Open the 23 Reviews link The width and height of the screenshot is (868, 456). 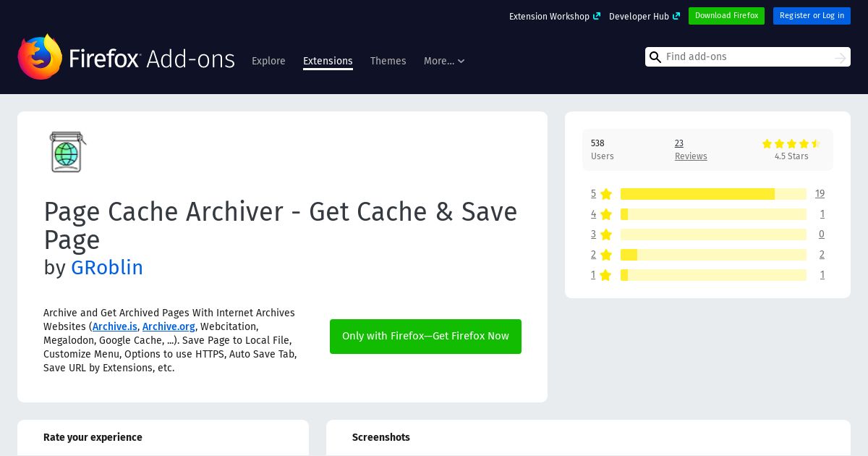point(691,150)
